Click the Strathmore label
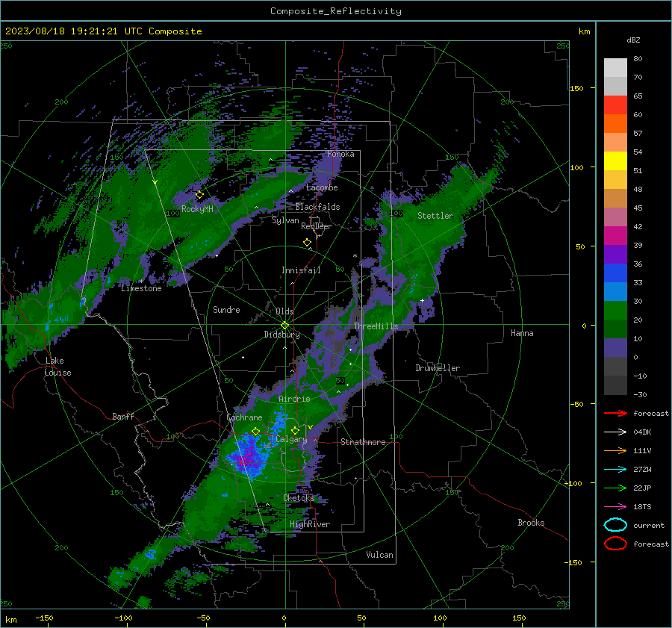The image size is (672, 628). 363,442
